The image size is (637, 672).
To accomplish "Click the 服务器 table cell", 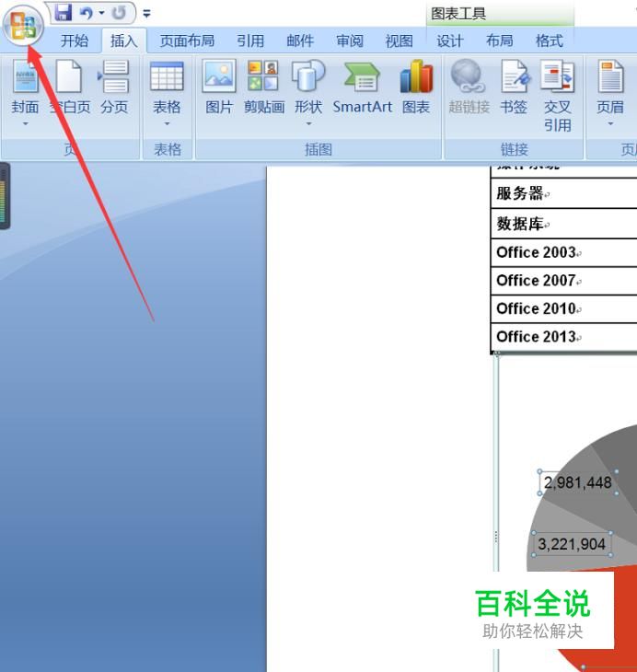I will 563,193.
